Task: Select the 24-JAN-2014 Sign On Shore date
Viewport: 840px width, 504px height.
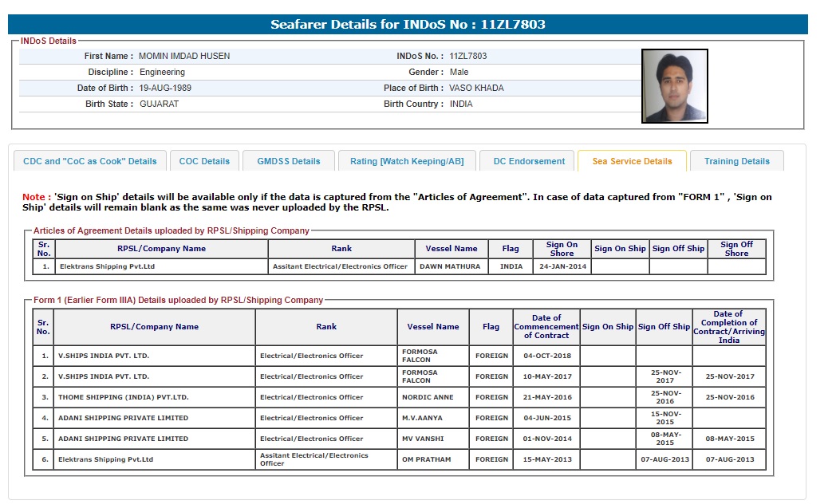Action: 562,267
